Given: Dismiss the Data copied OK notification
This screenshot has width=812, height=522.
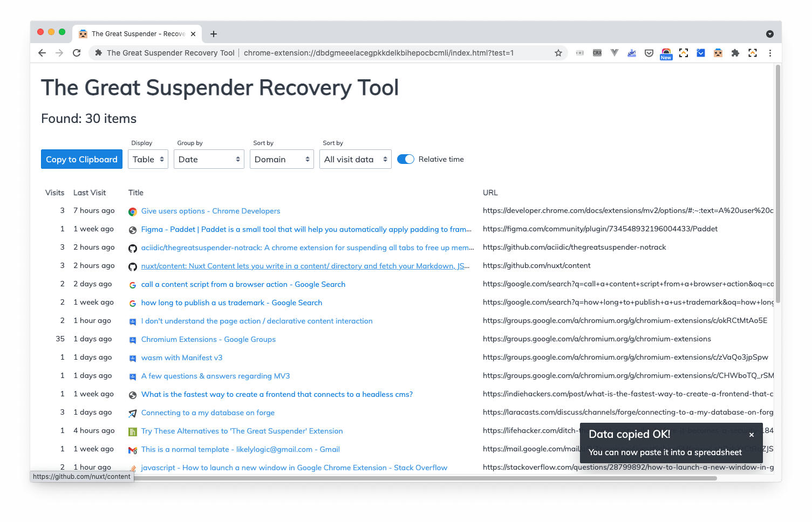Looking at the screenshot, I should tap(752, 435).
